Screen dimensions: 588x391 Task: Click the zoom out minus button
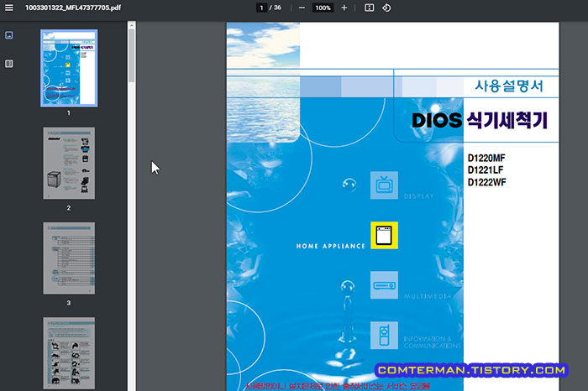click(302, 8)
